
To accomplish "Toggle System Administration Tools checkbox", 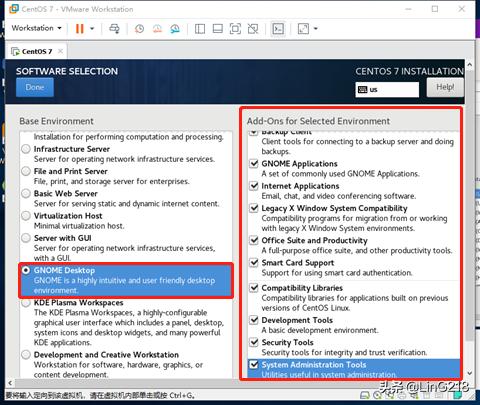I will [254, 364].
